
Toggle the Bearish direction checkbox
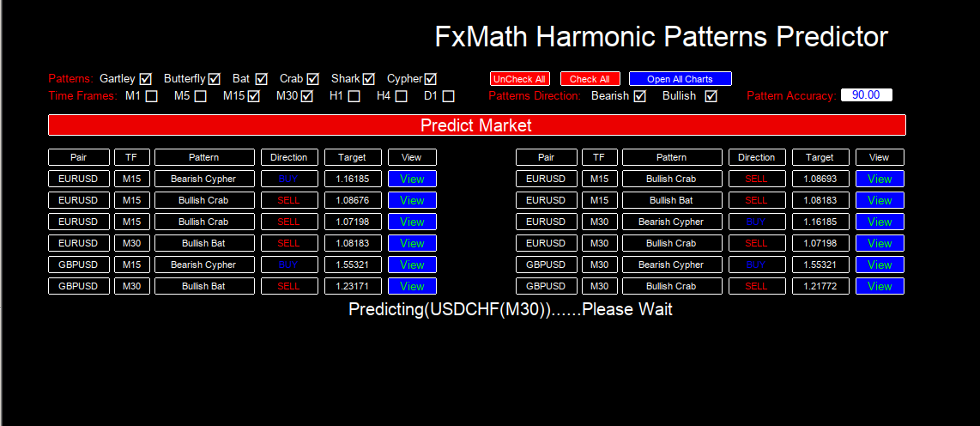tap(639, 96)
